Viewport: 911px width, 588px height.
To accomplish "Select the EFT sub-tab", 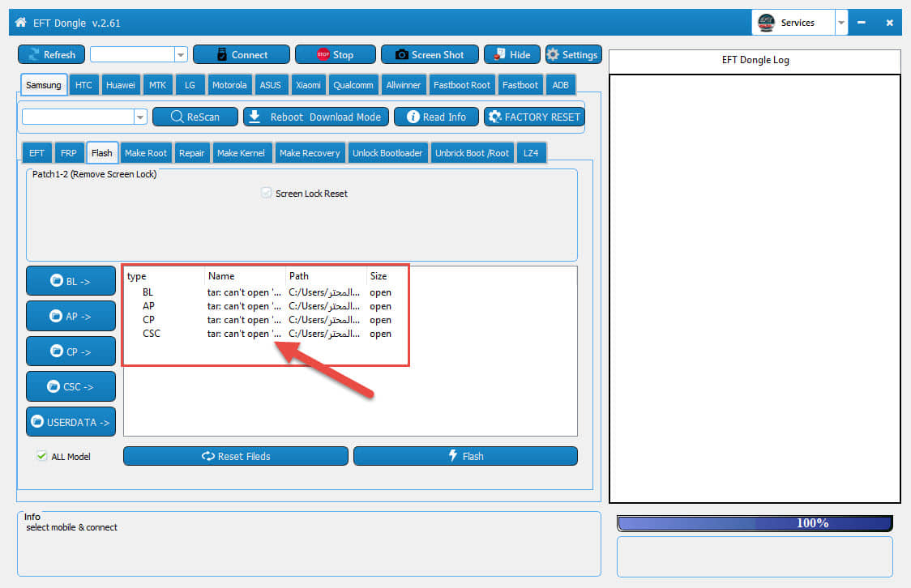I will click(36, 152).
